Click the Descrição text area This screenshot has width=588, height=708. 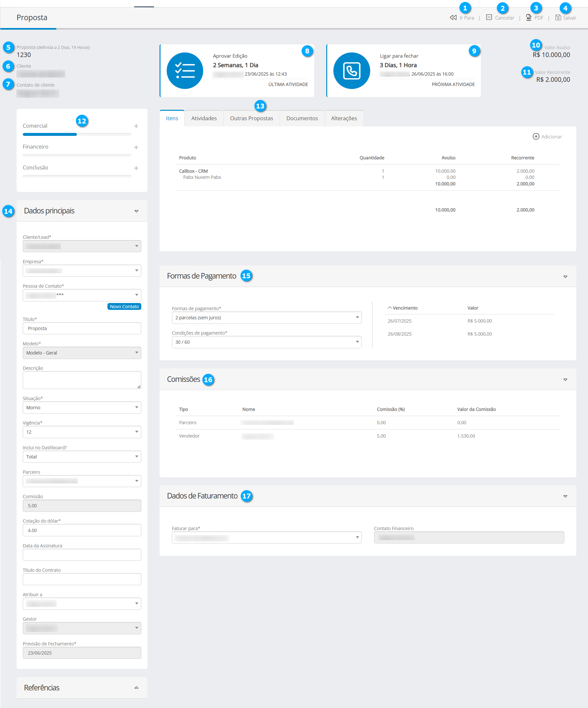click(x=82, y=380)
